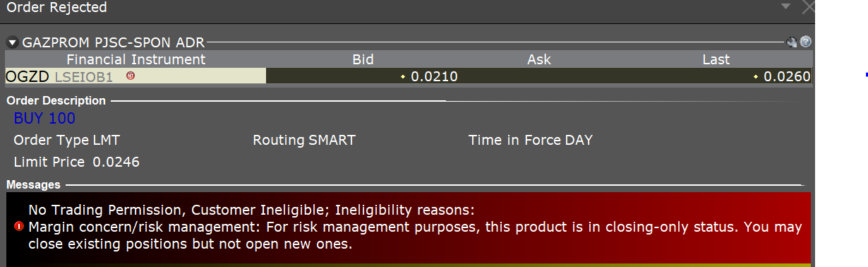The height and width of the screenshot is (267, 868).
Task: Close the Order Rejected window
Action: (x=808, y=7)
